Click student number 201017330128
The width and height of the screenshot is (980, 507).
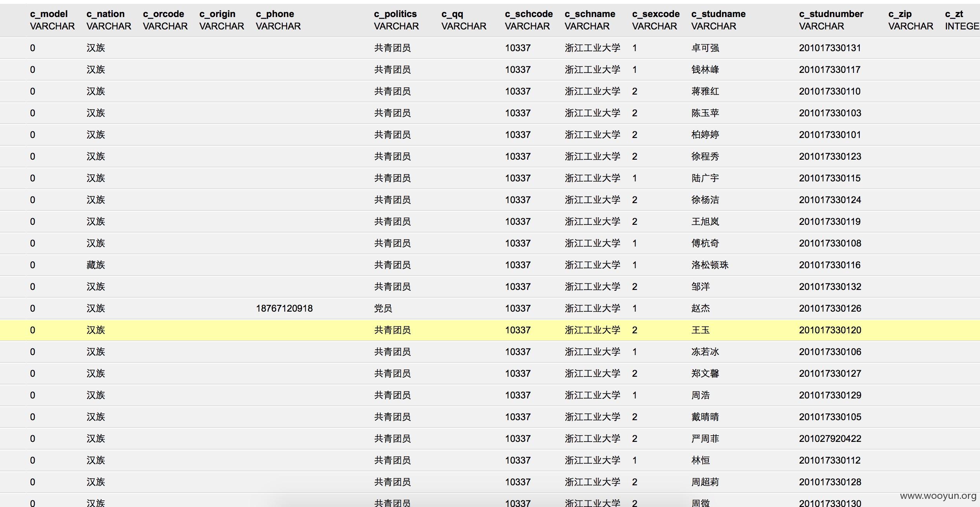click(x=830, y=482)
